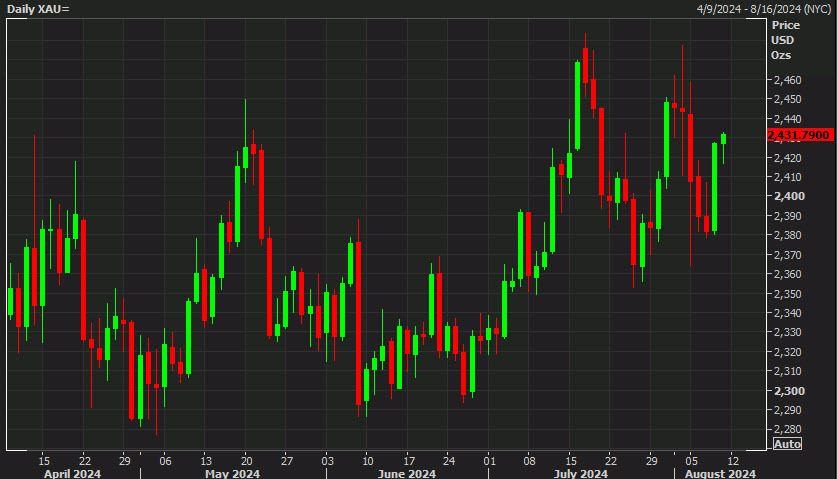The height and width of the screenshot is (479, 837).
Task: Click the 22 date label above July 2024
Action: coord(611,461)
